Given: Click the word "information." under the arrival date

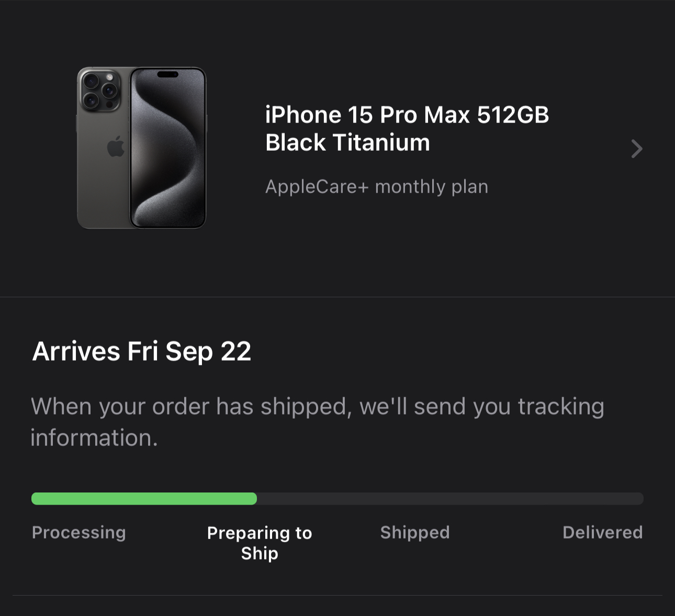Looking at the screenshot, I should [x=94, y=438].
